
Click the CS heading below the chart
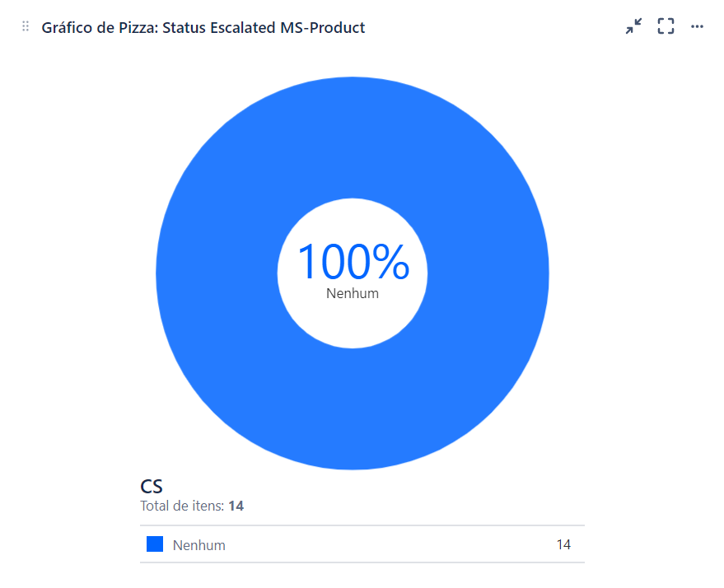tap(152, 487)
